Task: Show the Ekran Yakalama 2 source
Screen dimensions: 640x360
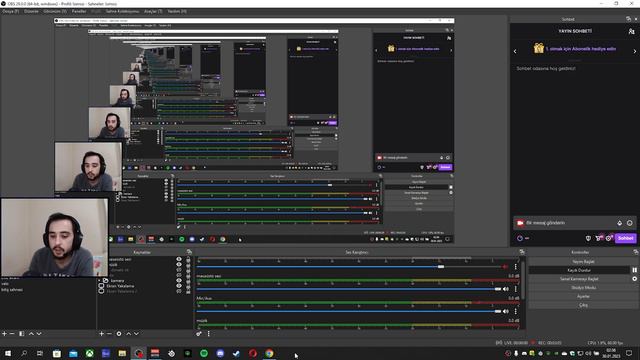Action: pos(179,291)
